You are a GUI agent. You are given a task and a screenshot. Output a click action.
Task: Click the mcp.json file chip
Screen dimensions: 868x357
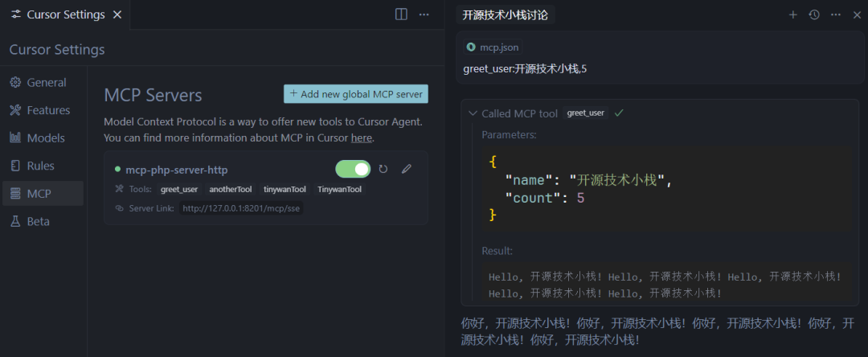493,47
